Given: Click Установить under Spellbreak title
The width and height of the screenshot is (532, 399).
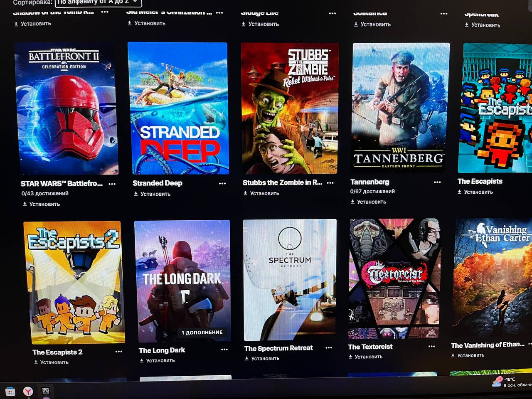Looking at the screenshot, I should (482, 25).
